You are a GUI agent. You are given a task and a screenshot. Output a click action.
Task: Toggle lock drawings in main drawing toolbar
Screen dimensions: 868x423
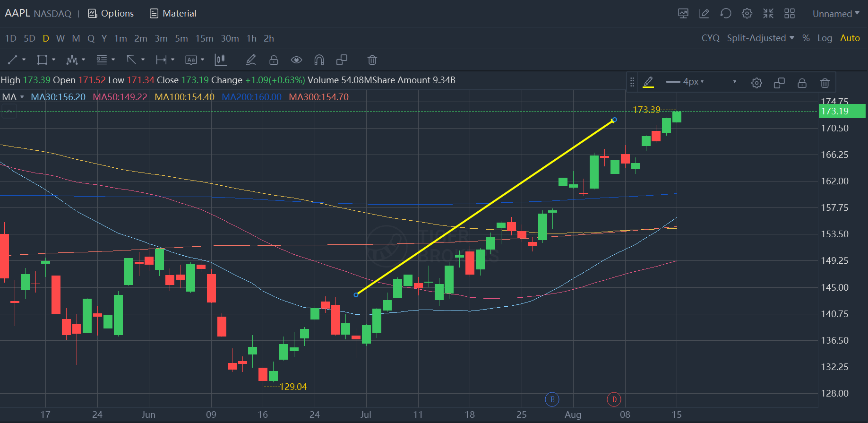[274, 60]
